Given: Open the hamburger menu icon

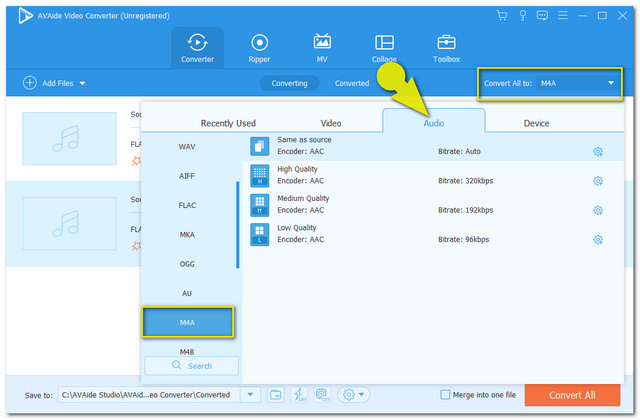Looking at the screenshot, I should (563, 16).
